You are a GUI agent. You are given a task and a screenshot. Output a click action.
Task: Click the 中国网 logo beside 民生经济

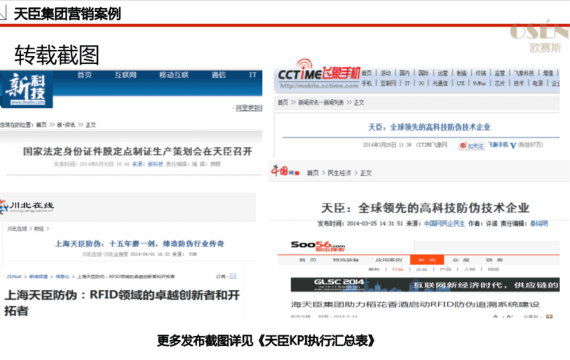click(285, 171)
